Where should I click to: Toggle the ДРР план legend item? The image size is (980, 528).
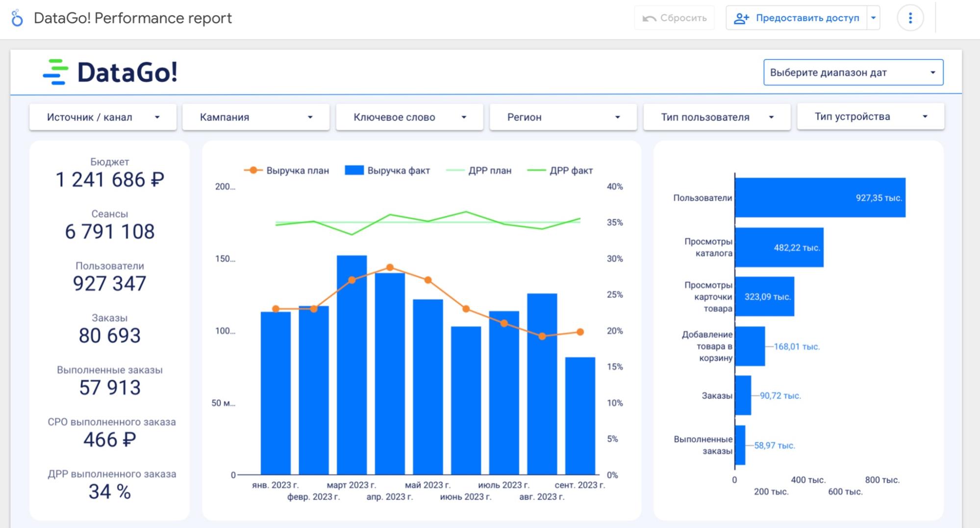pos(479,170)
